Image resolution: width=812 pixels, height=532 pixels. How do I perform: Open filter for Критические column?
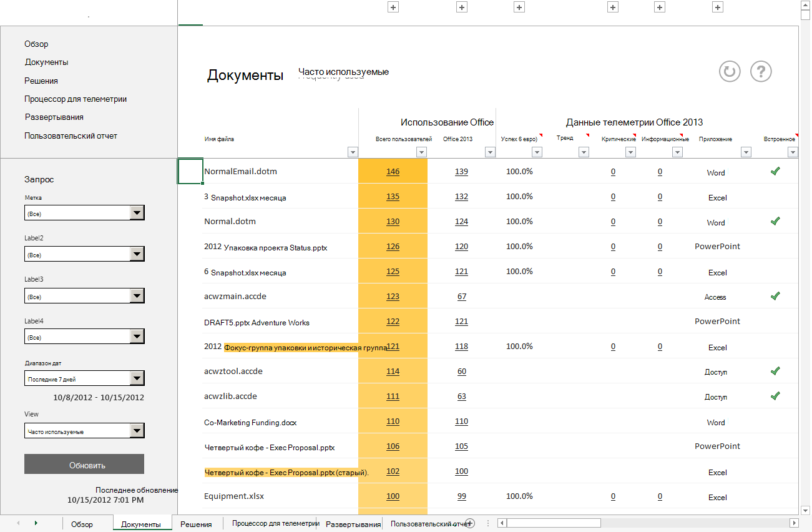coord(630,152)
